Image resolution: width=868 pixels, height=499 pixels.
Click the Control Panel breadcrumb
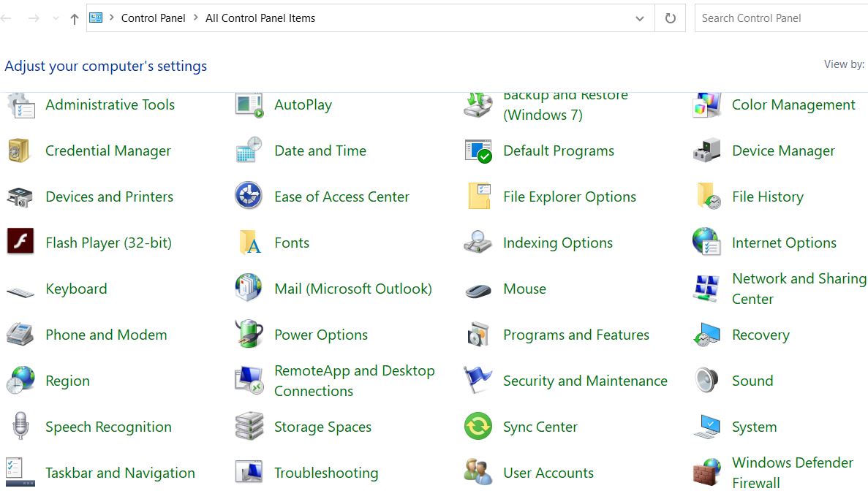[154, 18]
